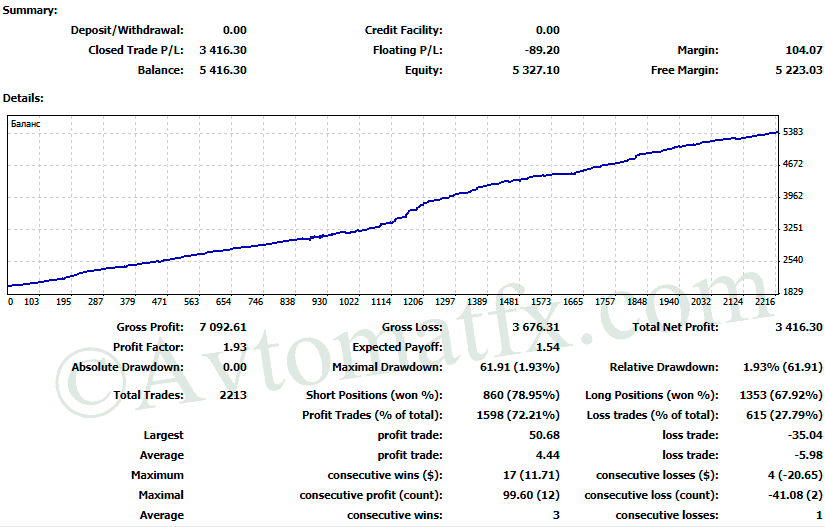Click the Balance value 5 416.30
The image size is (825, 527).
[x=223, y=70]
